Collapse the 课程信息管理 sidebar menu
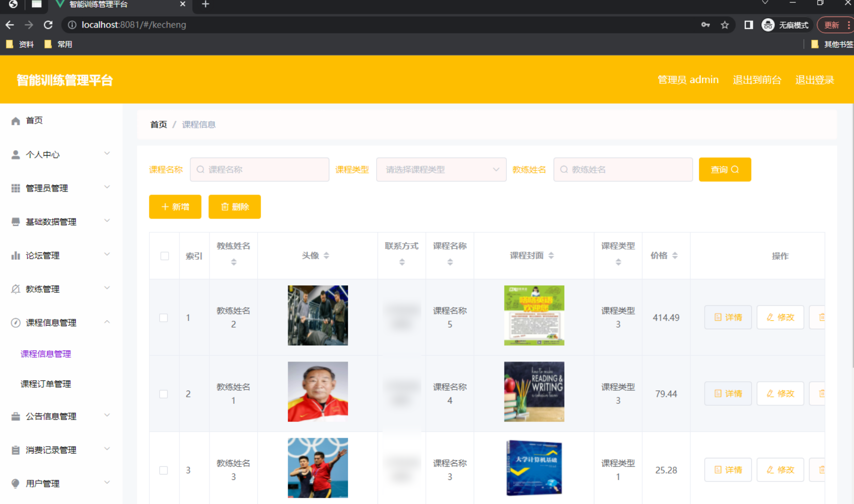This screenshot has height=504, width=854. (61, 323)
